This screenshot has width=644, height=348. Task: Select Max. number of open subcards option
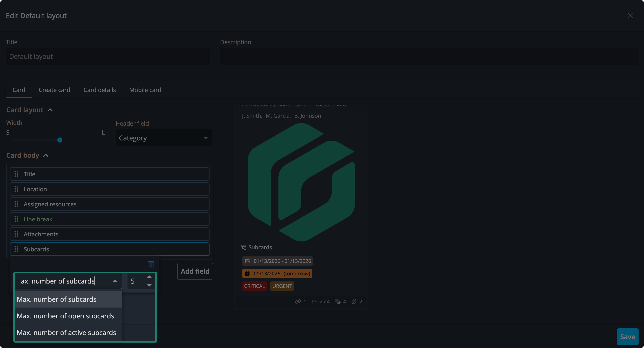[66, 316]
